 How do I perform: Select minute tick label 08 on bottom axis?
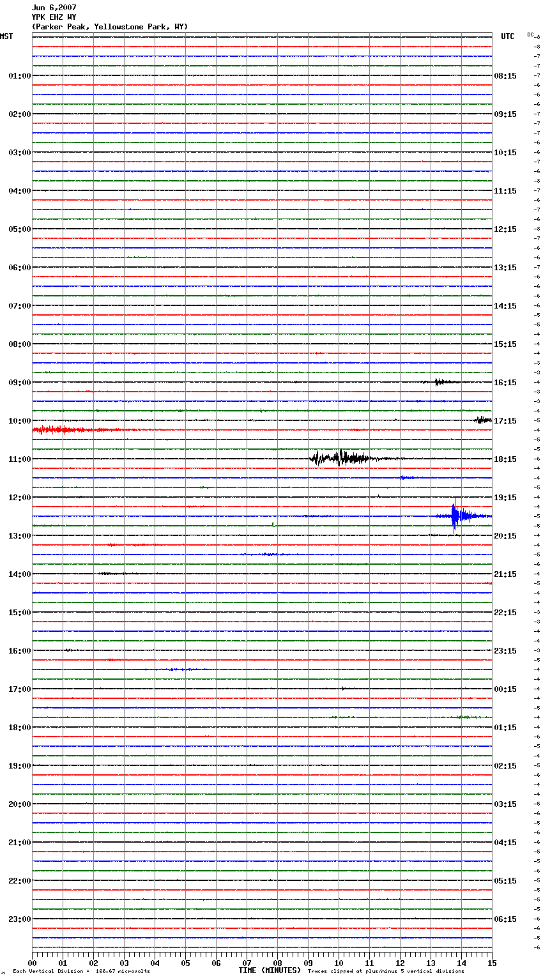click(277, 963)
